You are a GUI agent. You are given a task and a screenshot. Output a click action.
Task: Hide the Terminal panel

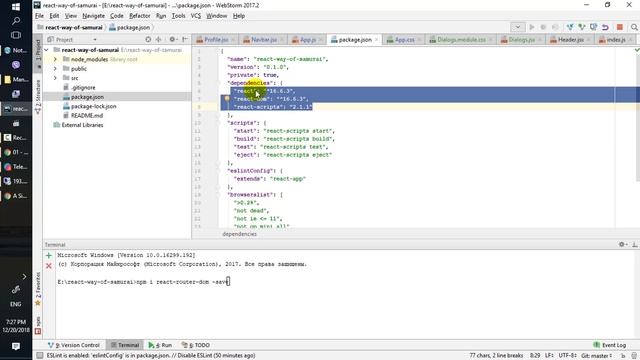634,244
